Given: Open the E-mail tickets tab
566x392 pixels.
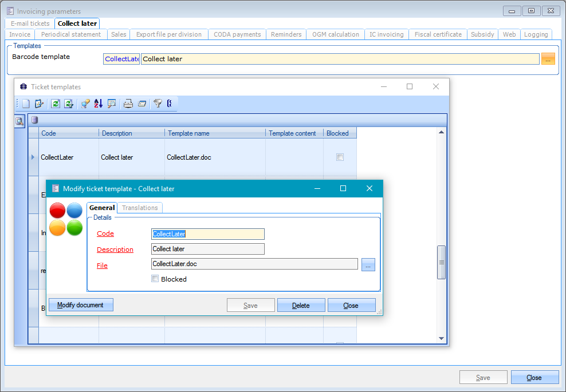Looking at the screenshot, I should click(x=30, y=23).
